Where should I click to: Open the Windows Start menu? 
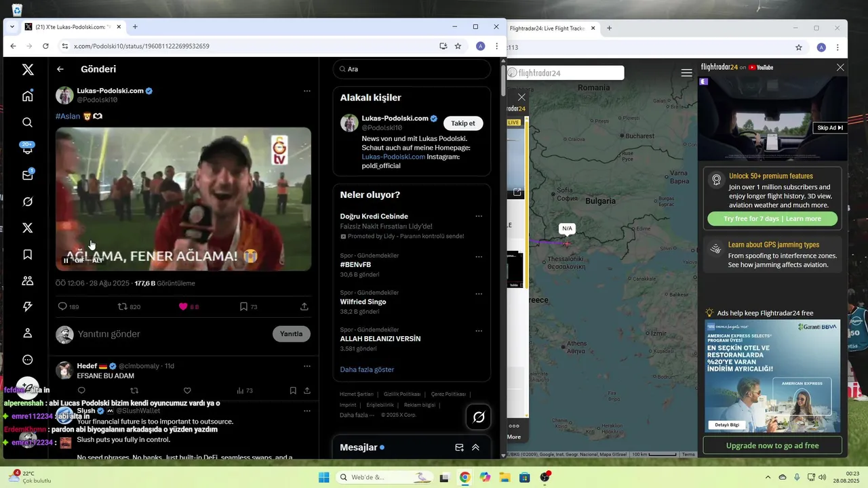click(324, 477)
